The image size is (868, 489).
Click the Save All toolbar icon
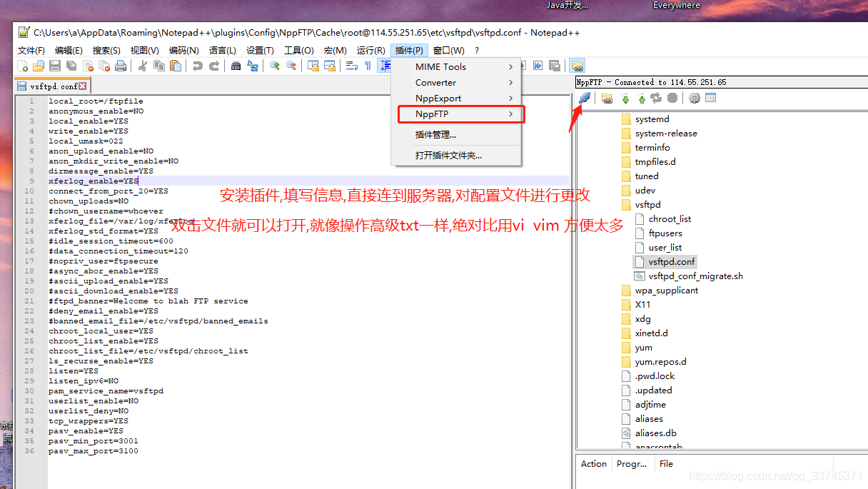click(71, 66)
